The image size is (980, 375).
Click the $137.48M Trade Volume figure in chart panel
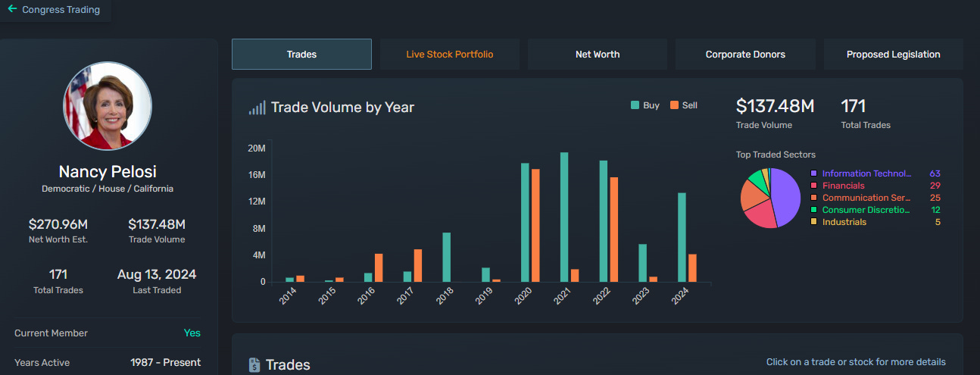click(775, 106)
